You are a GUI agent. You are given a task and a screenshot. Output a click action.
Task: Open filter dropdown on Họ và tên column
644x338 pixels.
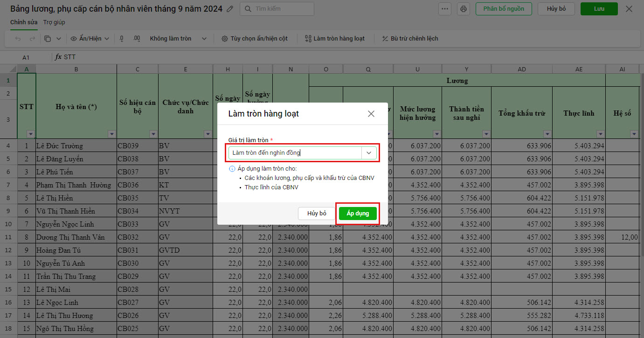(x=111, y=134)
